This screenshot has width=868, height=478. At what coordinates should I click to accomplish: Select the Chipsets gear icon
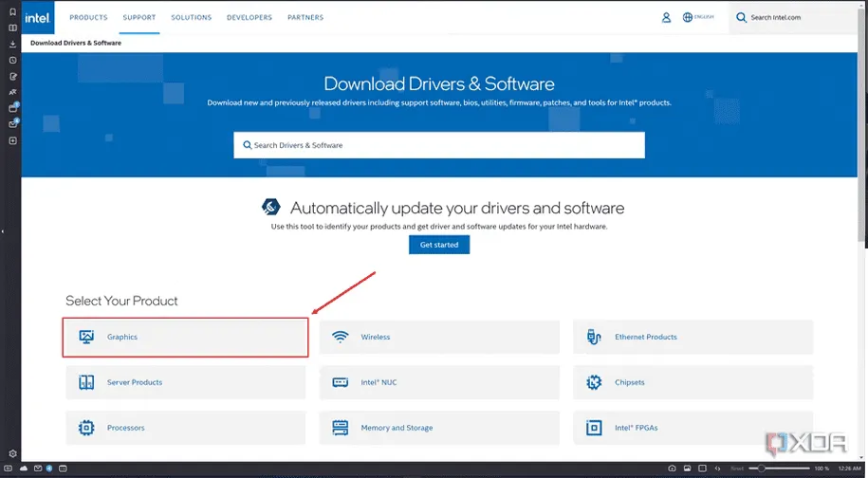pos(595,382)
